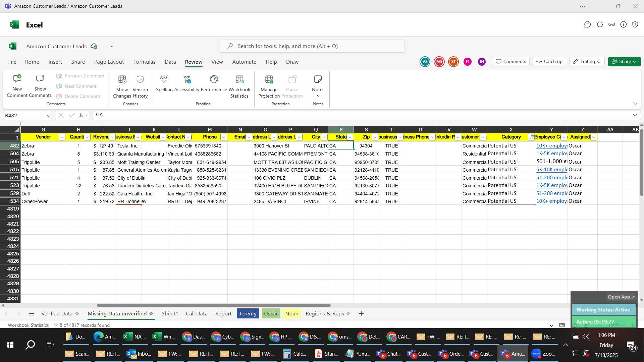This screenshot has height=362, width=644.
Task: Open Version History
Action: click(140, 86)
